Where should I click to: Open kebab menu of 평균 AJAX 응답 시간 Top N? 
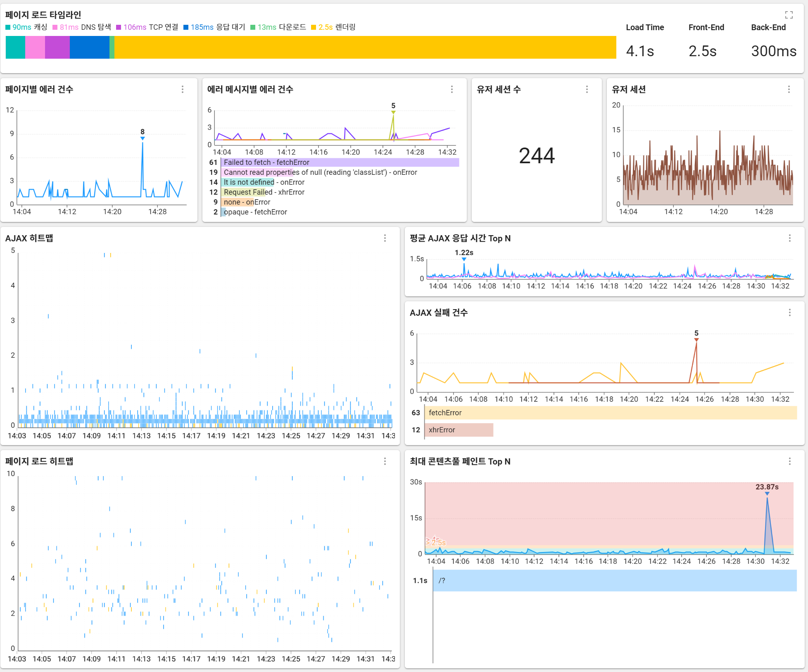pyautogui.click(x=789, y=238)
